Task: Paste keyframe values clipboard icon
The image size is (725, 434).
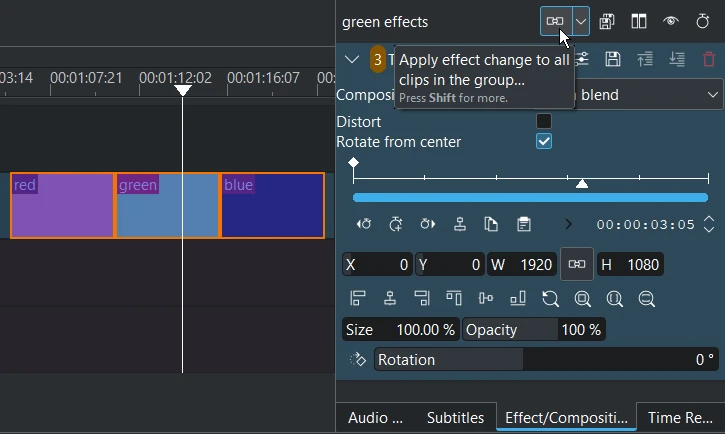Action: pyautogui.click(x=523, y=224)
